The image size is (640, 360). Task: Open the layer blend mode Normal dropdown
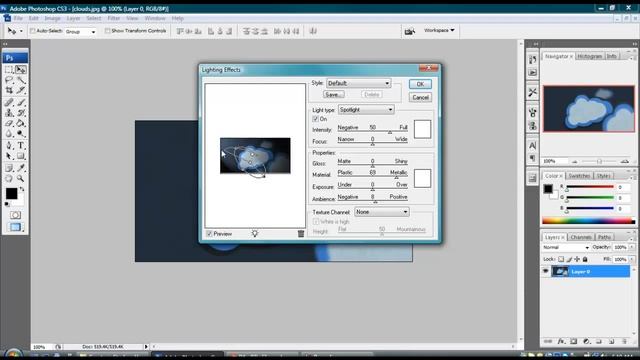point(566,247)
